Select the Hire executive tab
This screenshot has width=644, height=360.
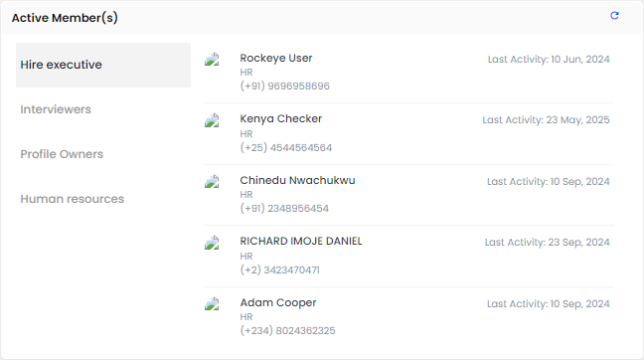(x=103, y=65)
